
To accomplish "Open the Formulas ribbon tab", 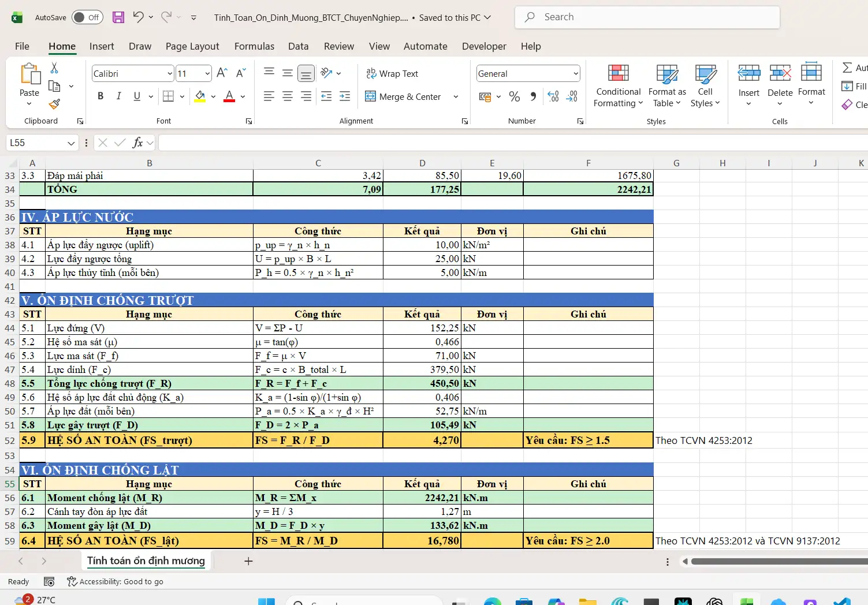I will point(254,46).
